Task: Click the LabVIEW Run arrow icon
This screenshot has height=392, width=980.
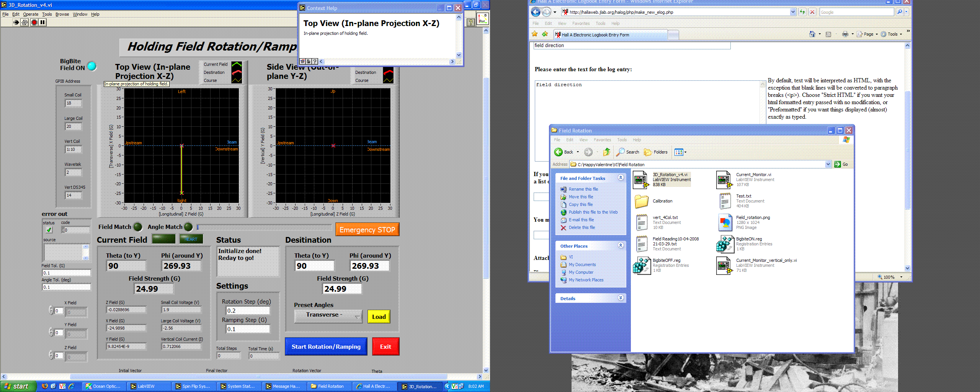Action: click(16, 22)
